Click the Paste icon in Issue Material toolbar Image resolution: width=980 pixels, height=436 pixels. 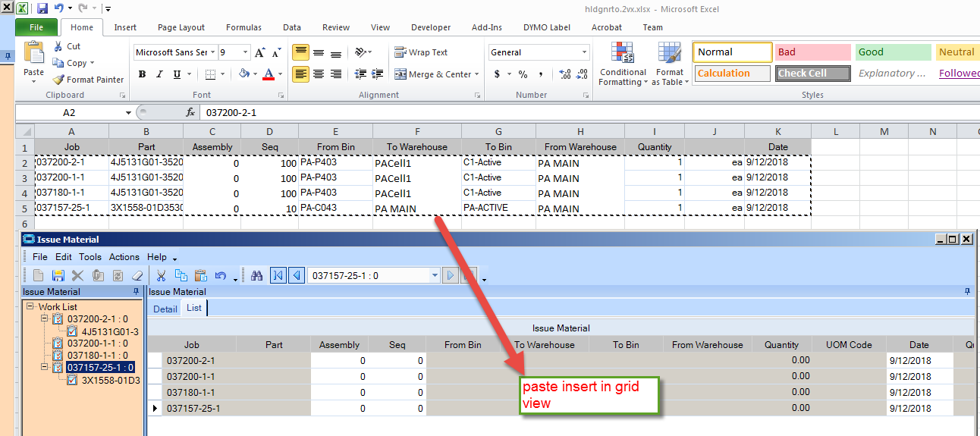tap(201, 275)
